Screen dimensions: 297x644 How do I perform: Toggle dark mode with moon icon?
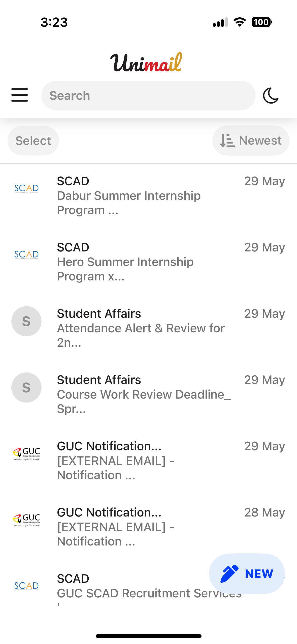271,95
